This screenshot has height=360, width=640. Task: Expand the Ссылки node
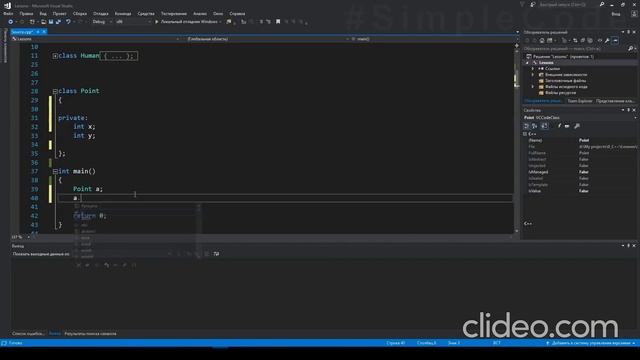pyautogui.click(x=533, y=69)
